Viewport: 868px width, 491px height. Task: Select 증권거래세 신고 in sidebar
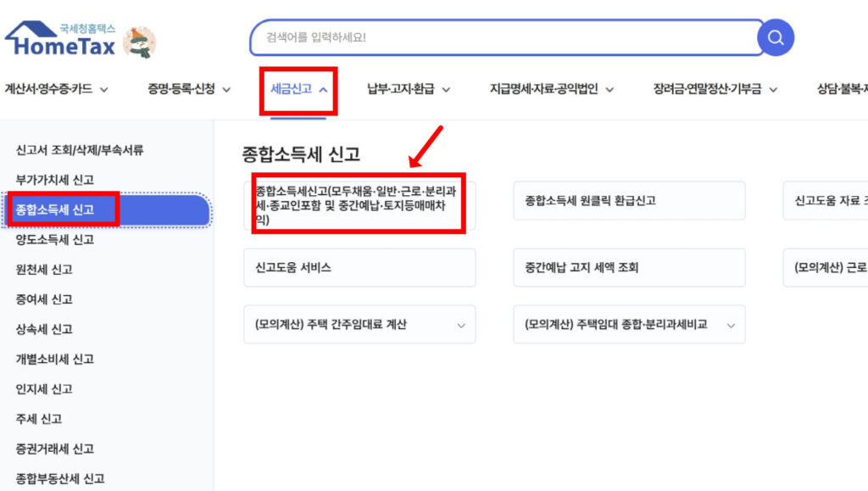click(x=55, y=449)
